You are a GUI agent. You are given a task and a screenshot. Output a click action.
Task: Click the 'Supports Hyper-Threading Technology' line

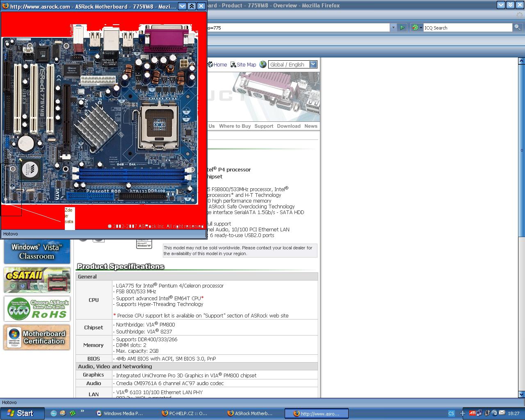pyautogui.click(x=158, y=304)
